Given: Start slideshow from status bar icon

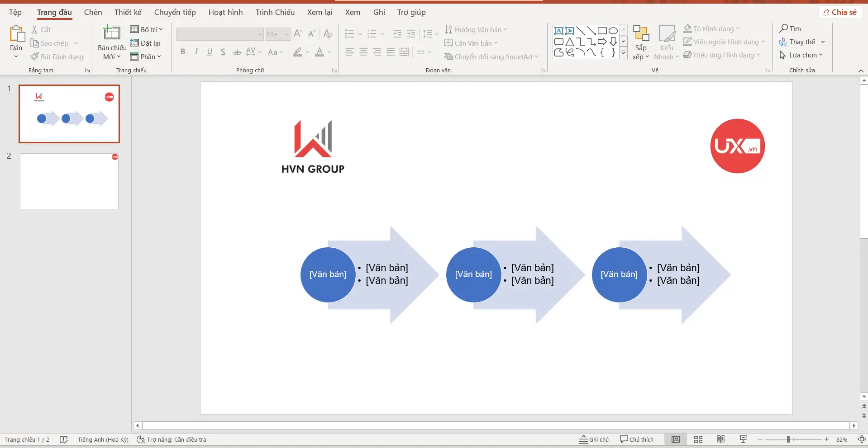Looking at the screenshot, I should coord(743,439).
